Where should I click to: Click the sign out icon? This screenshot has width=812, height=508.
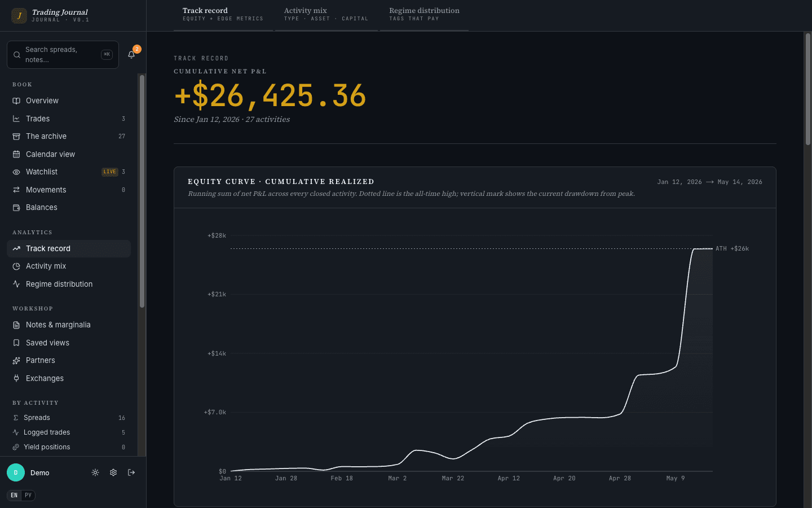coord(131,472)
